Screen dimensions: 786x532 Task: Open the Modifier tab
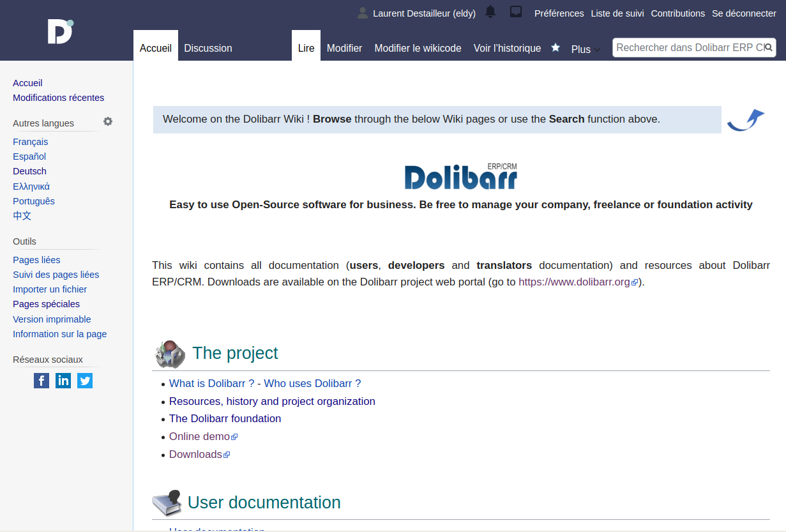(344, 48)
